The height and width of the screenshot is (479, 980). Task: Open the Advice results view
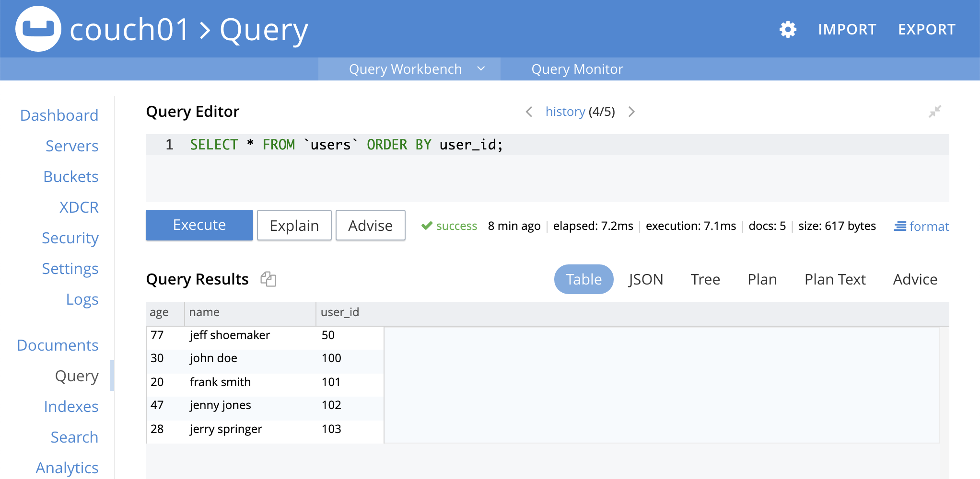pyautogui.click(x=915, y=279)
